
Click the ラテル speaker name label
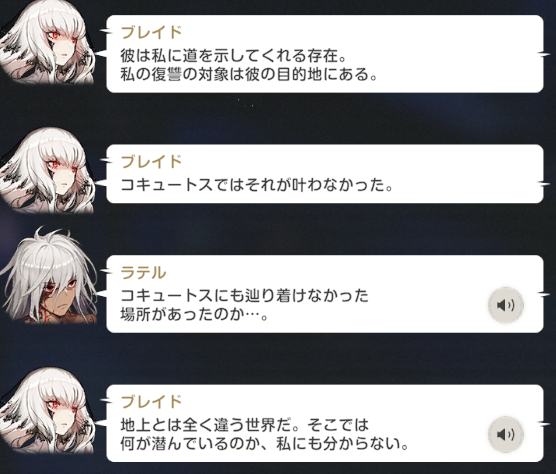[x=143, y=273]
